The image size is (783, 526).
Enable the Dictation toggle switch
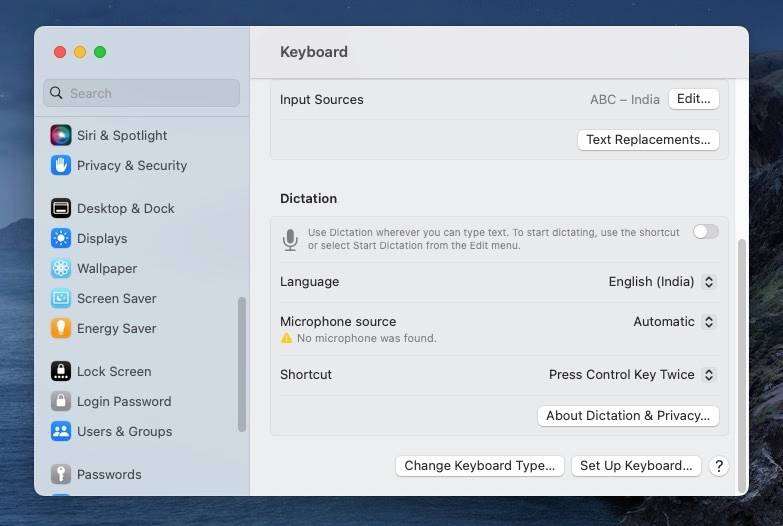[x=705, y=232]
